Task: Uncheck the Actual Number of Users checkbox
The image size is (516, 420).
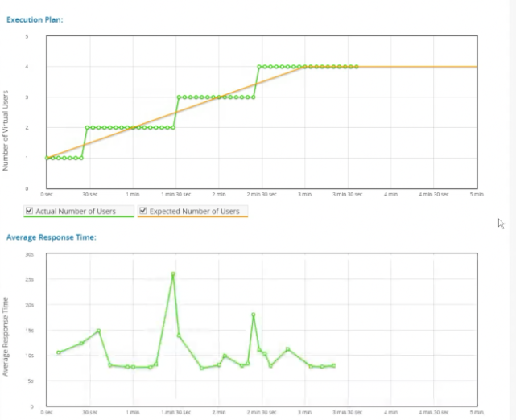Action: point(30,211)
